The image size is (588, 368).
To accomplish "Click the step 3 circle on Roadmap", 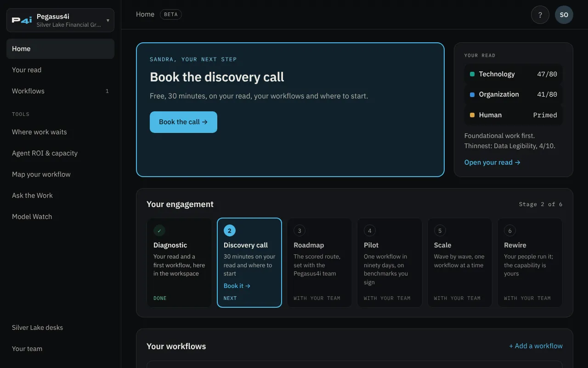I will 300,230.
